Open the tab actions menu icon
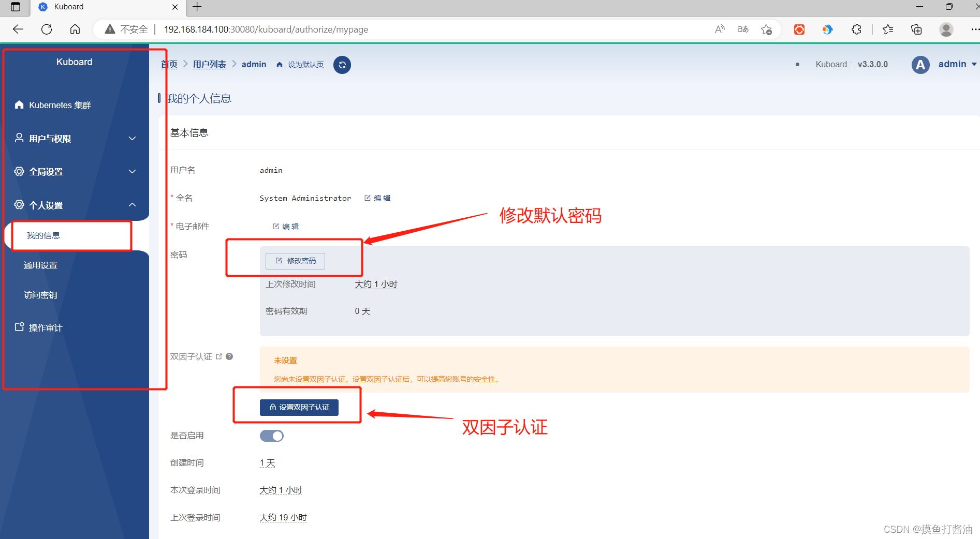Image resolution: width=980 pixels, height=539 pixels. point(16,7)
